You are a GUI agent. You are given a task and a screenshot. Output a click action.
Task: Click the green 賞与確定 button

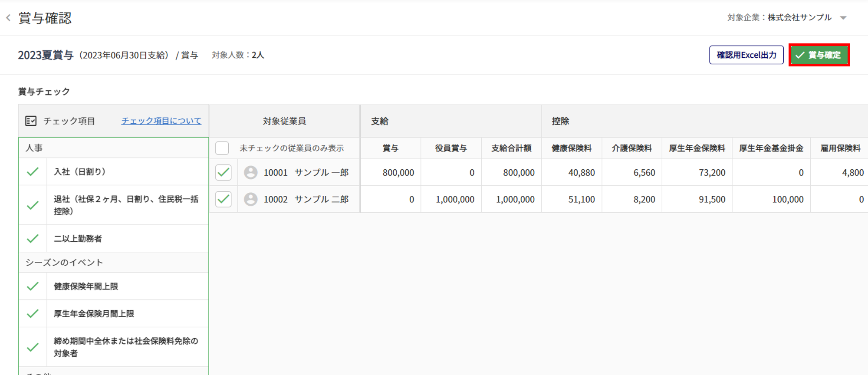[x=819, y=55]
